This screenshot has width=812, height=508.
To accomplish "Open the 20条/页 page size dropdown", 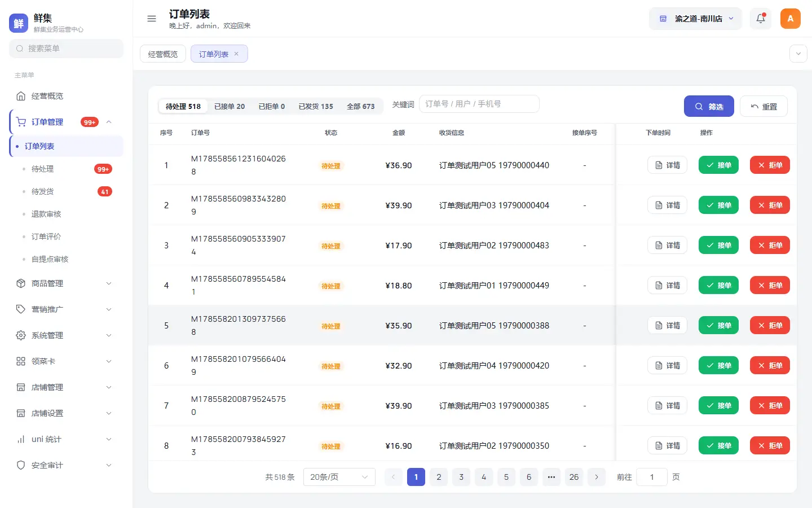I will pyautogui.click(x=339, y=477).
